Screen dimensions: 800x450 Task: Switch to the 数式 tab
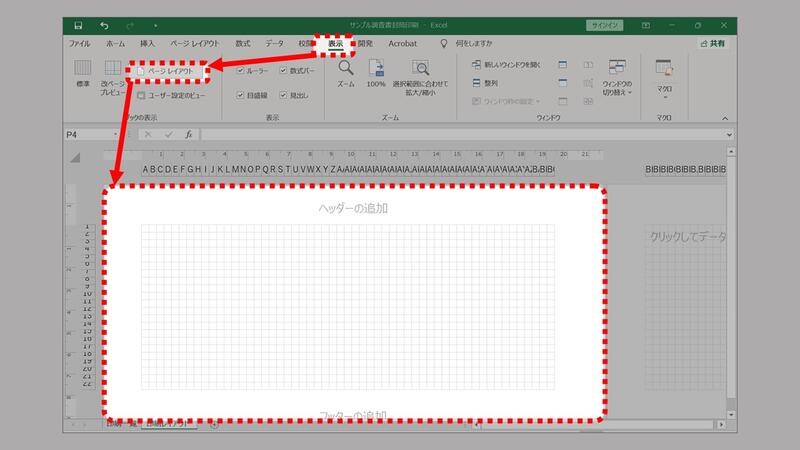(243, 43)
